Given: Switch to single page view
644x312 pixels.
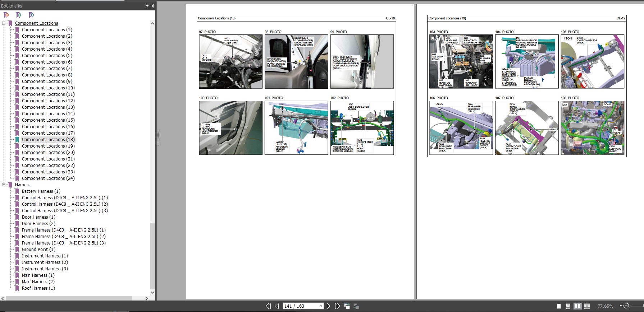Looking at the screenshot, I should (559, 306).
